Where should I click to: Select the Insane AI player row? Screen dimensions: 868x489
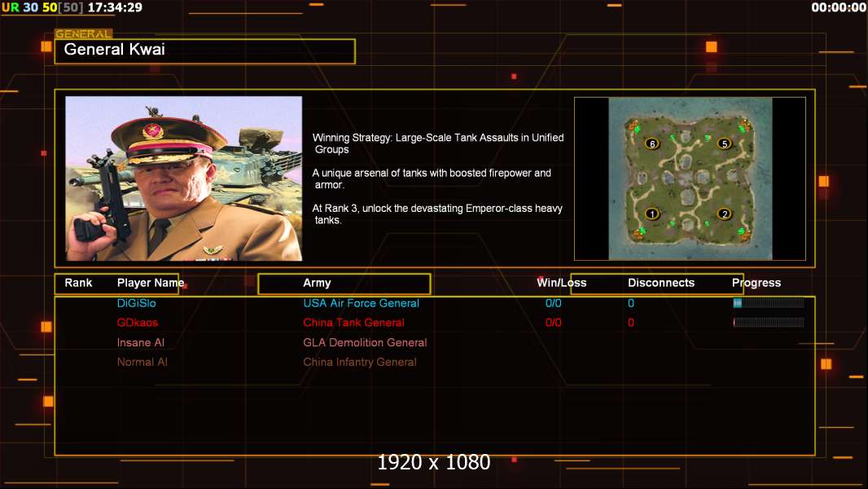pyautogui.click(x=141, y=342)
